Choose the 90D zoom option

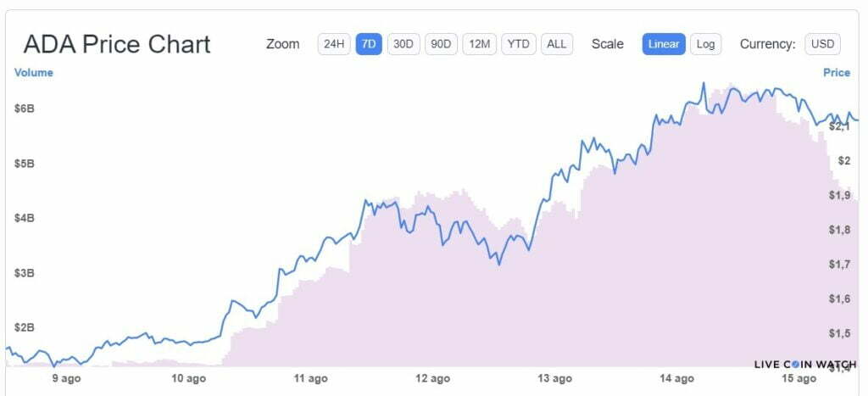click(441, 44)
